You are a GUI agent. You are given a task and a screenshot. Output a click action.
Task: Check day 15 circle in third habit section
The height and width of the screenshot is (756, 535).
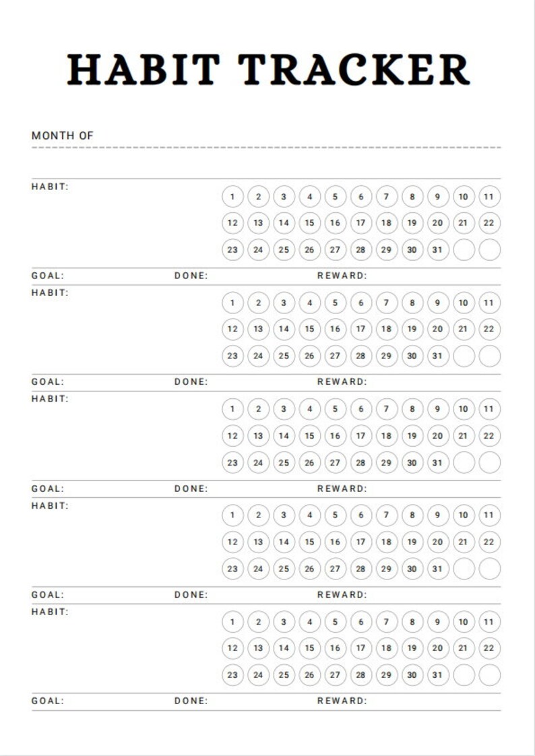click(x=309, y=436)
